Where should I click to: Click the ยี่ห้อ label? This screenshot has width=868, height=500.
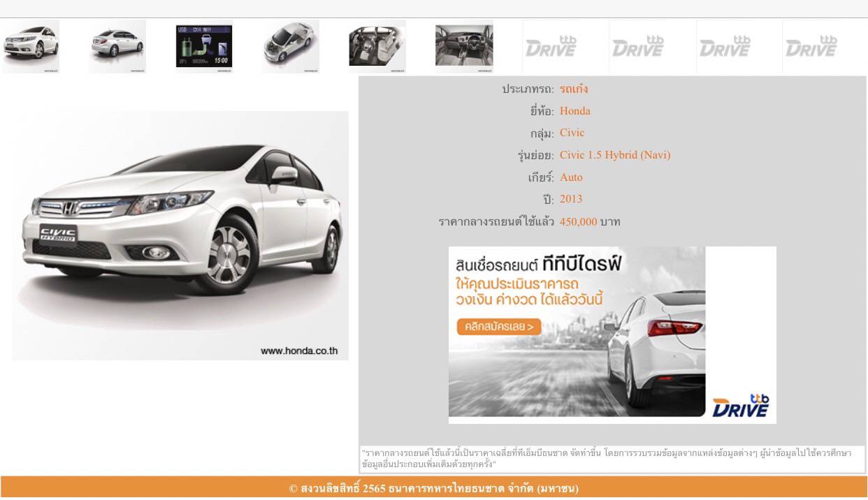[542, 111]
